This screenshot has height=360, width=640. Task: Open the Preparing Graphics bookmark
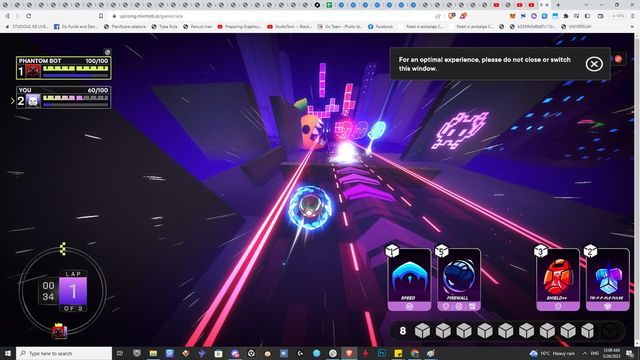pyautogui.click(x=240, y=27)
